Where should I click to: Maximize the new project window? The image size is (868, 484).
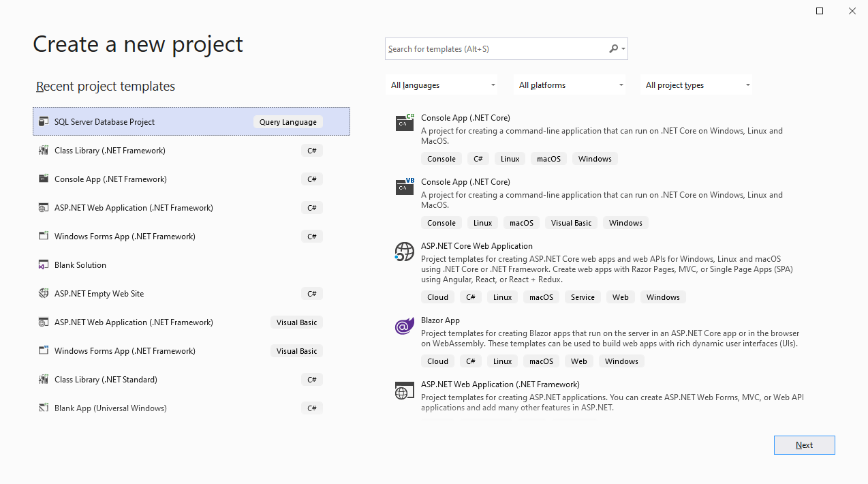click(820, 11)
